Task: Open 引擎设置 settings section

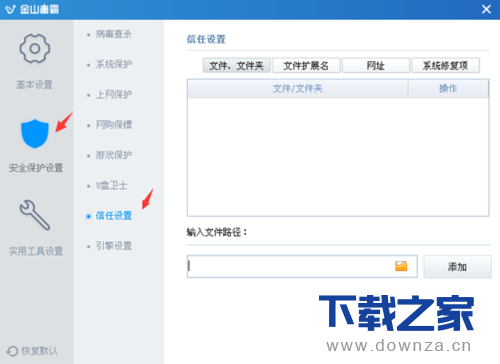Action: [114, 246]
